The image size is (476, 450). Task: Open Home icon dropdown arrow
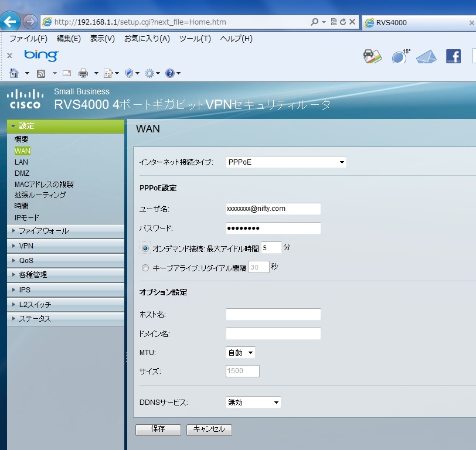27,73
